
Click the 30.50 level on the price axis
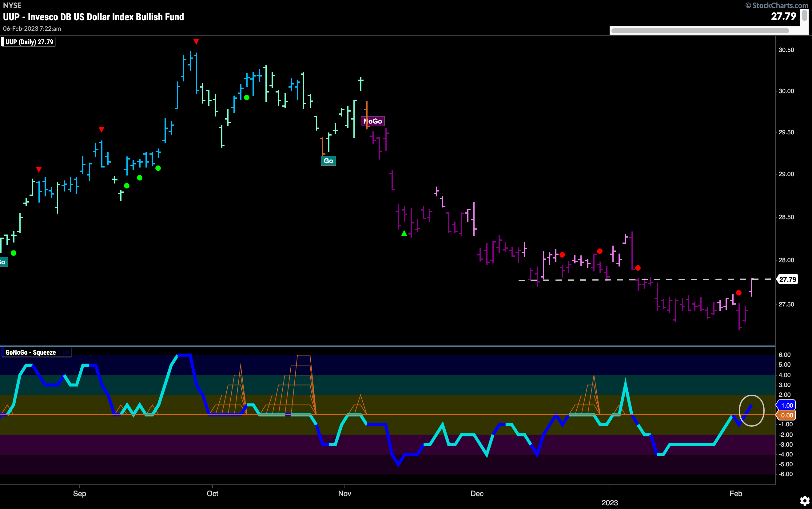pyautogui.click(x=786, y=50)
